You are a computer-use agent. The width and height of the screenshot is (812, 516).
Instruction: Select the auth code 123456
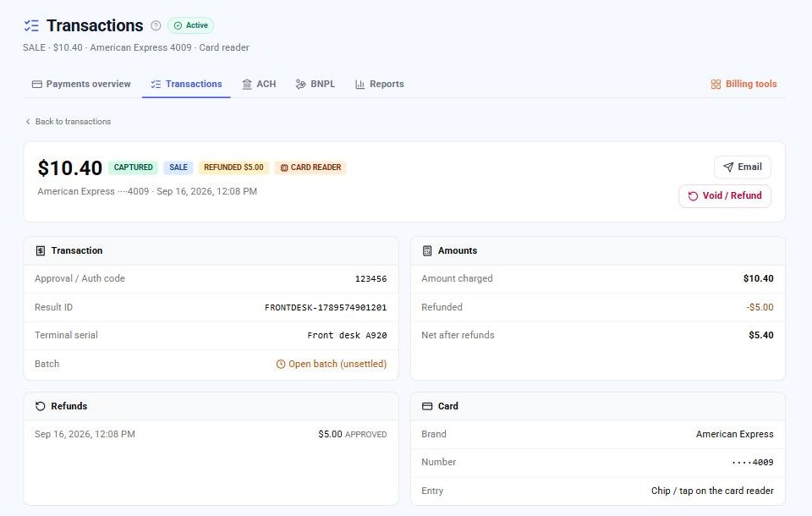click(370, 278)
